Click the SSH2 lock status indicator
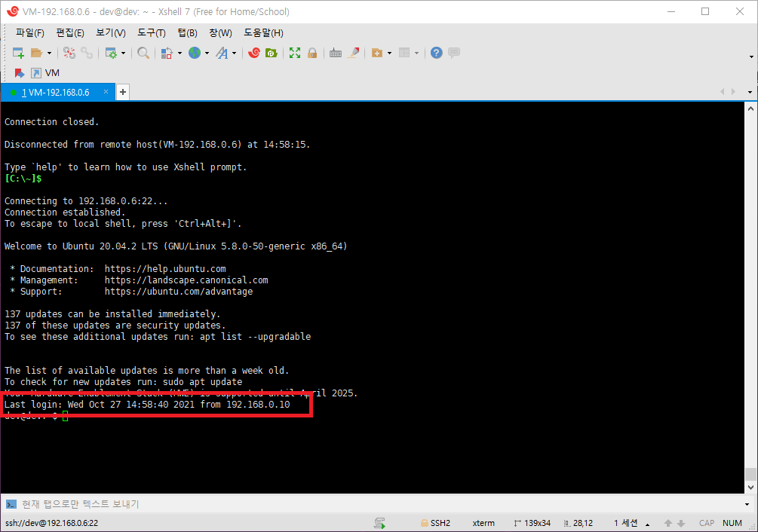The height and width of the screenshot is (532, 758). coord(435,523)
